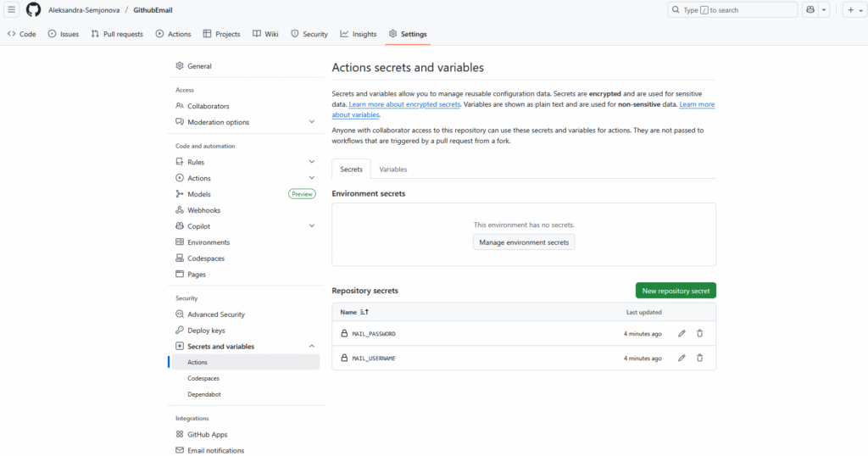Click New repository secret button

click(x=676, y=291)
